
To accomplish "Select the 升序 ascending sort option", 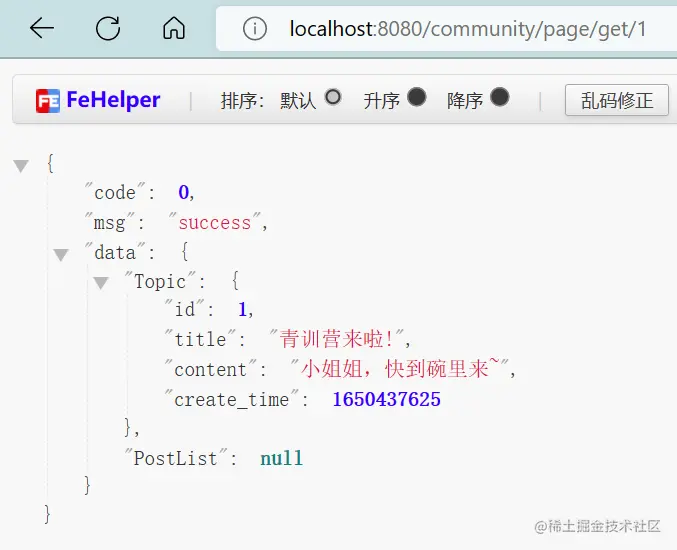I will point(417,97).
